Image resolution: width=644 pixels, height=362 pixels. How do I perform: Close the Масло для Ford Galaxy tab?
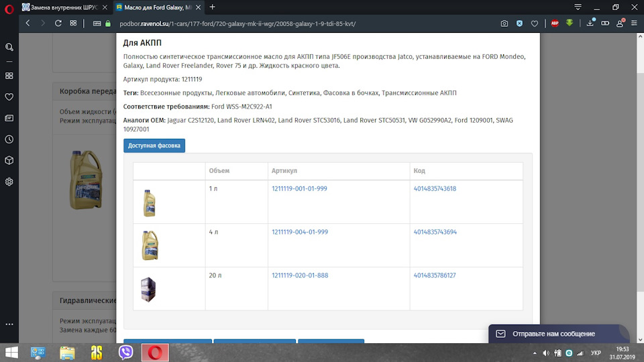tap(199, 7)
